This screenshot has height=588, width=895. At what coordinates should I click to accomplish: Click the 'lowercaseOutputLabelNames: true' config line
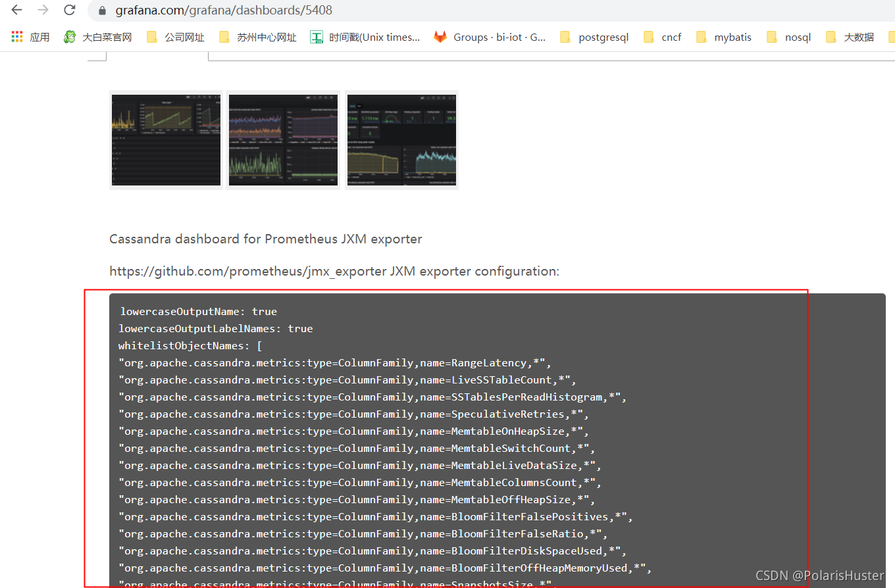coord(216,329)
